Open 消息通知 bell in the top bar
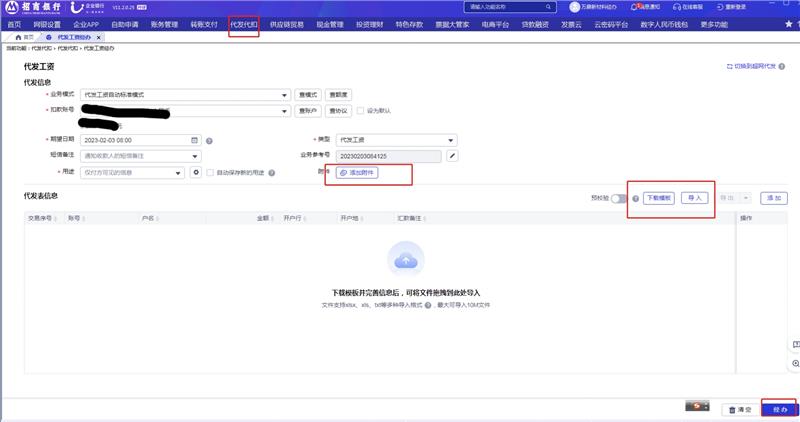The width and height of the screenshot is (800, 422). [x=645, y=7]
